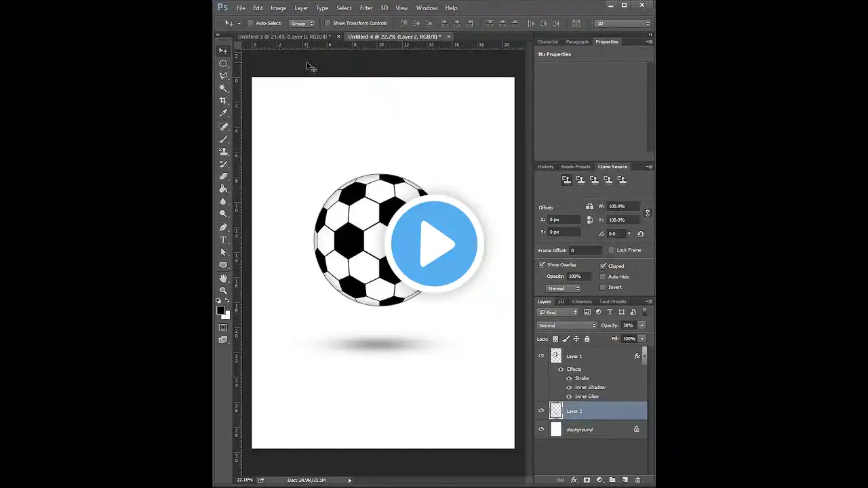Enable the Lock Frame checkbox
868x488 pixels.
tap(612, 250)
